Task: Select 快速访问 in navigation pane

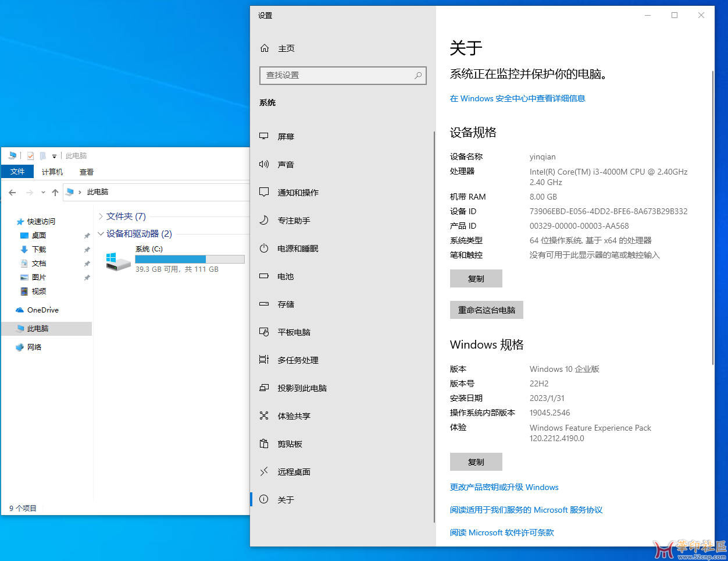Action: 36,221
